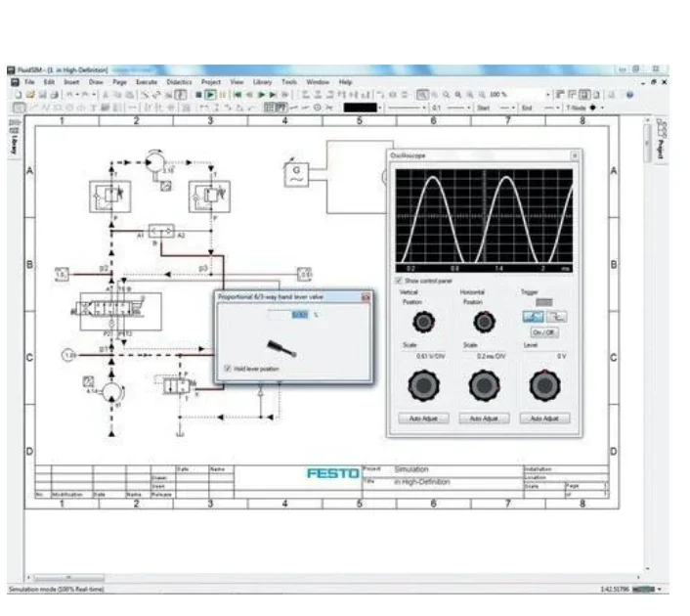Open the File menu
This screenshot has width=690, height=616.
[x=29, y=82]
